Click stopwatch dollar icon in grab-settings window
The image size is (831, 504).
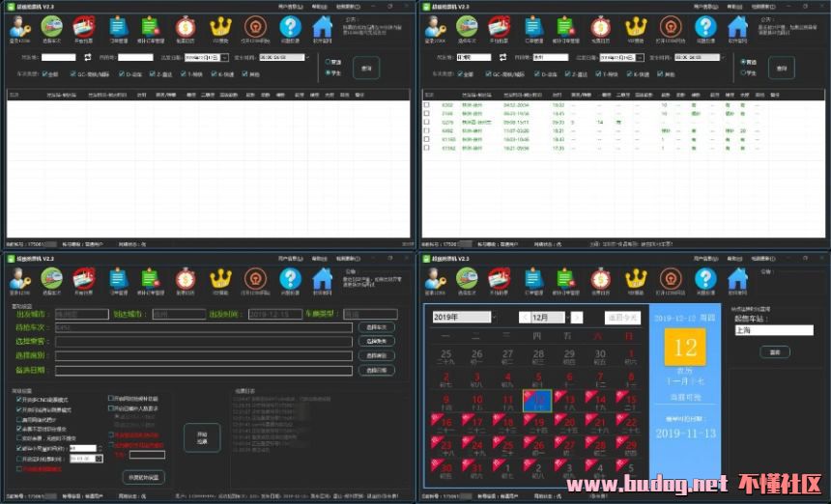[x=186, y=278]
